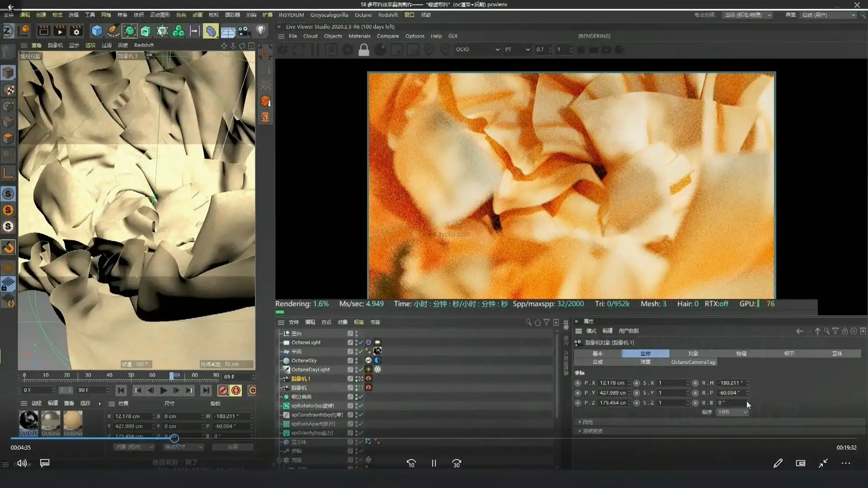The width and height of the screenshot is (868, 488).
Task: Click the cube primitive icon in the toolbar
Action: tap(97, 30)
